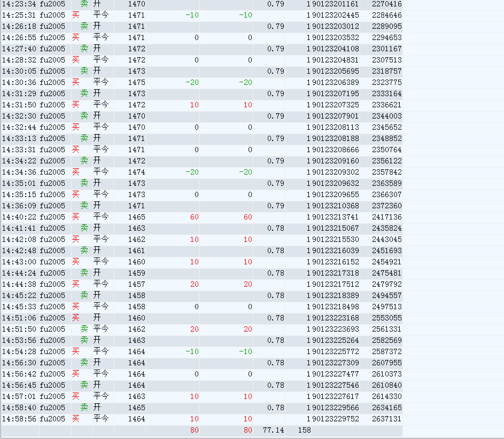Select order number 90123213741
504x439 pixels.
[x=336, y=217]
